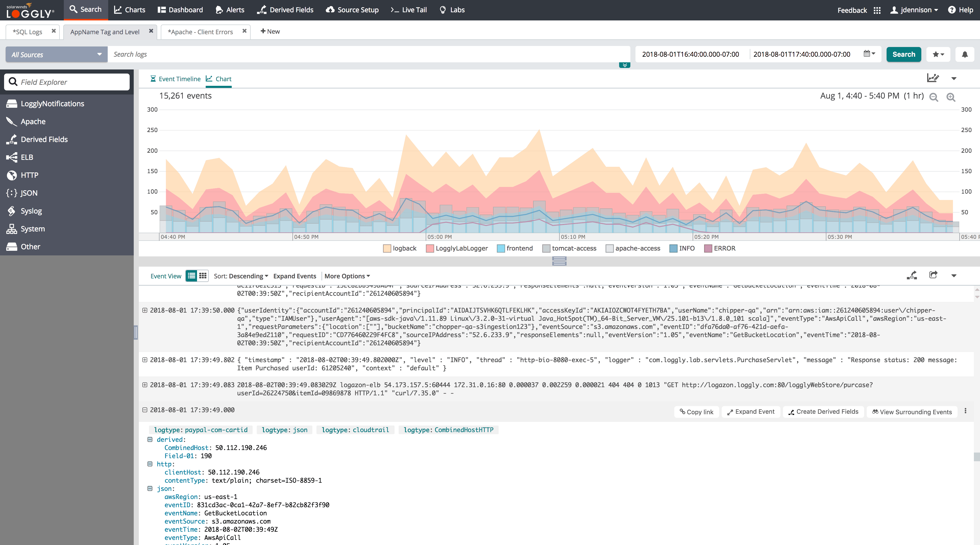Click the Search button
980x545 pixels.
[x=903, y=54]
